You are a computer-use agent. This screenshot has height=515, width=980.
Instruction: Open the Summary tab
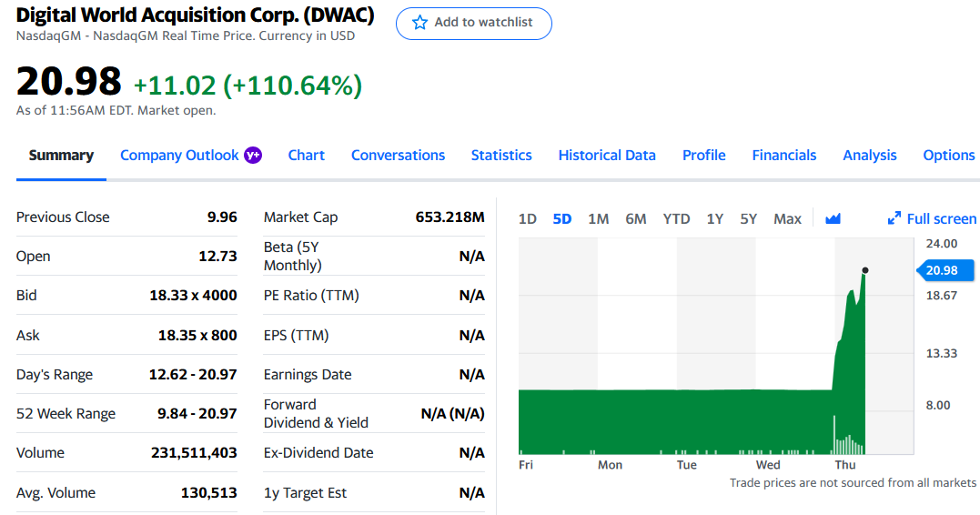tap(61, 155)
